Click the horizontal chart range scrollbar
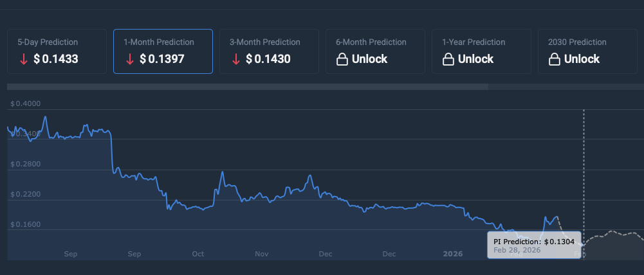 pos(248,87)
